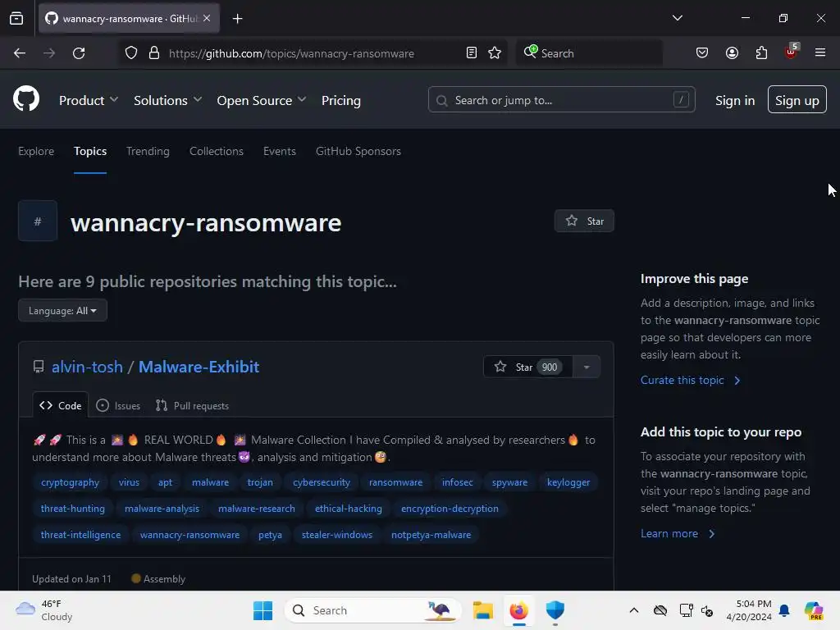The image size is (840, 630).
Task: Open the Firefox account icon
Action: tap(732, 53)
